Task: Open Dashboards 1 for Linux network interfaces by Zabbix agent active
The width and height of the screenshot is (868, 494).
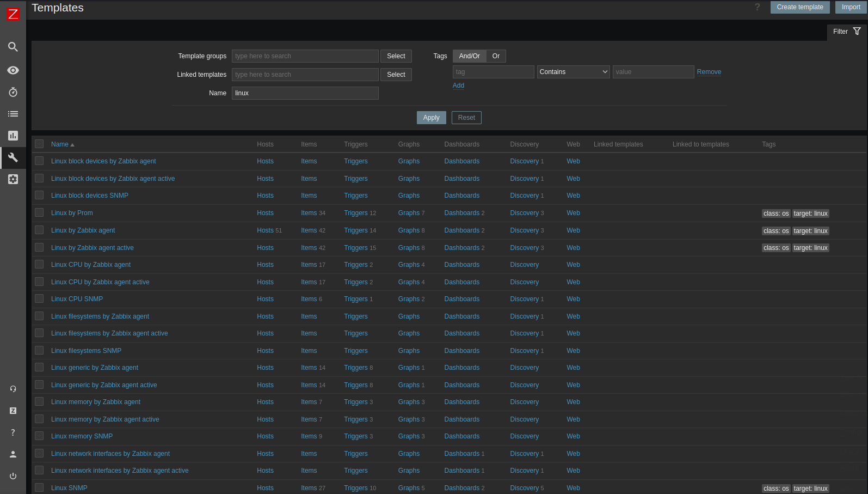Action: click(464, 471)
